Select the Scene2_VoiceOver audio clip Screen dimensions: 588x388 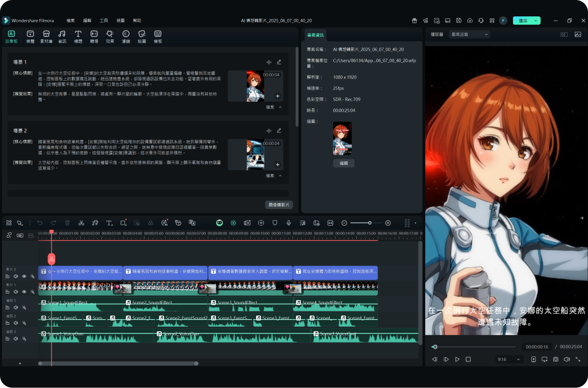[x=233, y=336]
